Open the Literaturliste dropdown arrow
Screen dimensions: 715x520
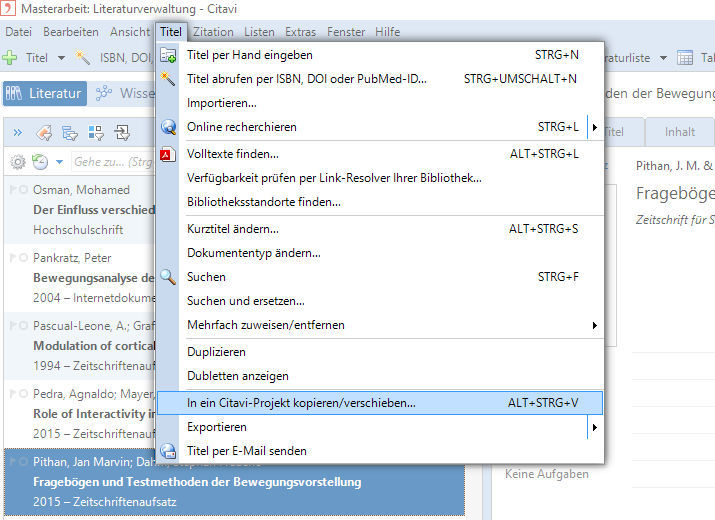[x=663, y=58]
